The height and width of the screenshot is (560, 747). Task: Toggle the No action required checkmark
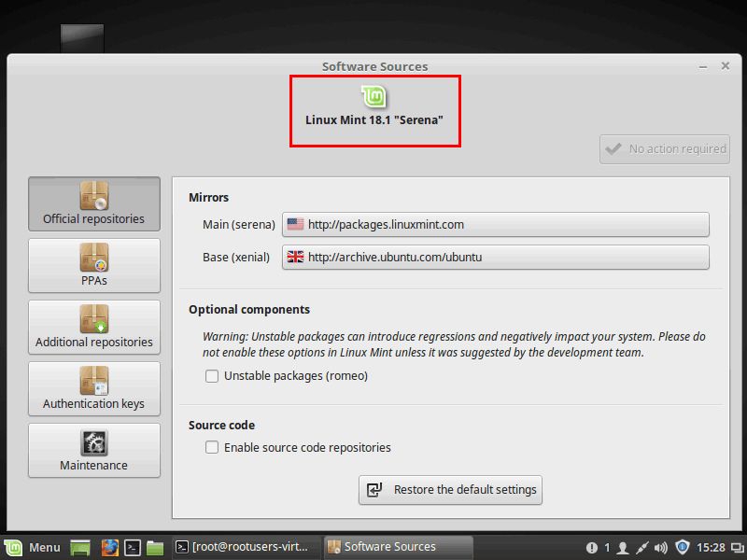tap(664, 148)
